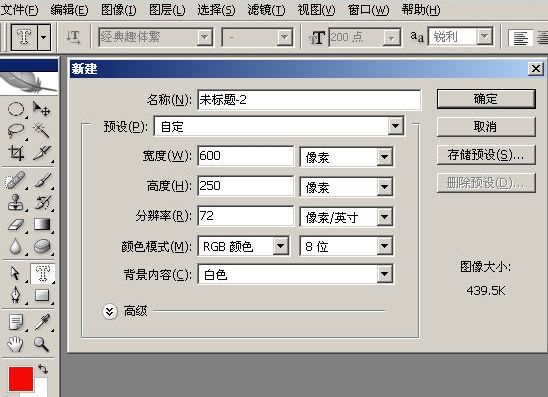Open the font family dropdown
Viewport: 548px width, 397px height.
(204, 37)
